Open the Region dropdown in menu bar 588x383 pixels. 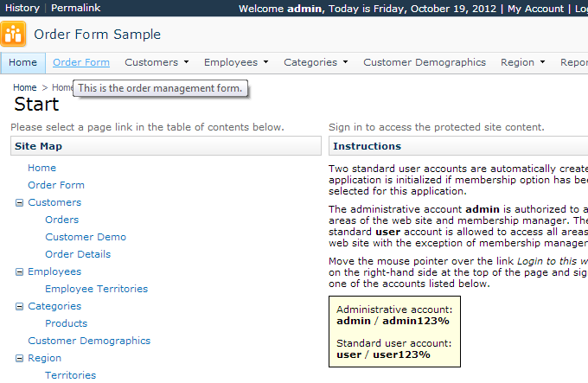point(522,62)
